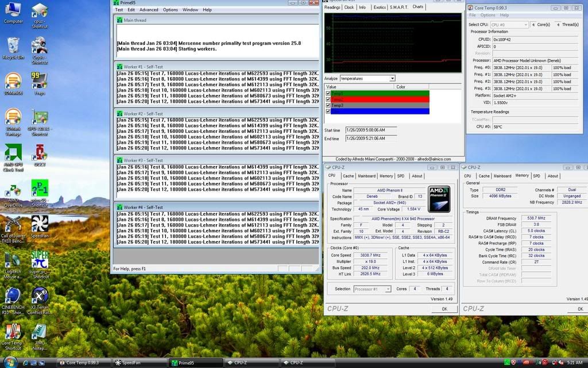Select the CINEBENCH R10 shortcut icon
This screenshot has width=588, height=368.
point(13,301)
